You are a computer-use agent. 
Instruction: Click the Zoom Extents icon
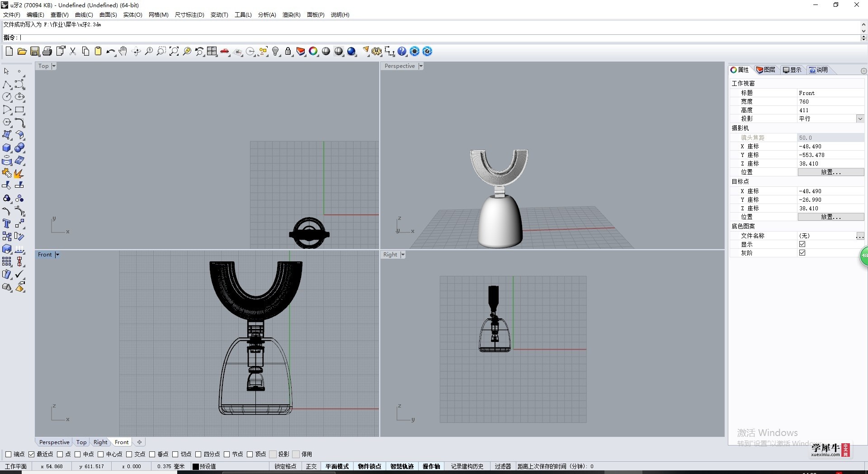pyautogui.click(x=174, y=51)
